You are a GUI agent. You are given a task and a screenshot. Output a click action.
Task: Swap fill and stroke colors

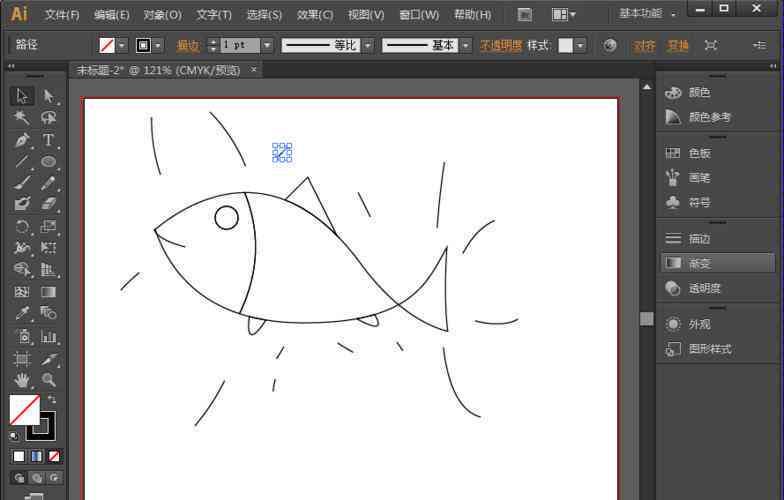tap(52, 399)
